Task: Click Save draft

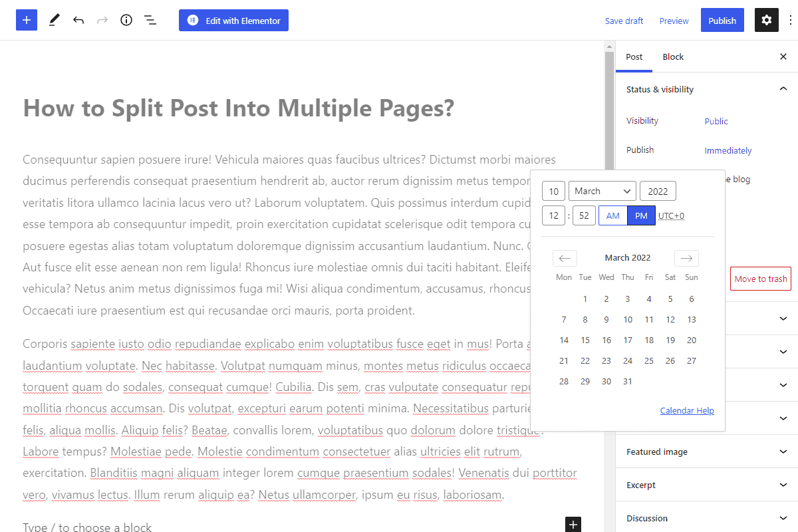Action: click(624, 21)
